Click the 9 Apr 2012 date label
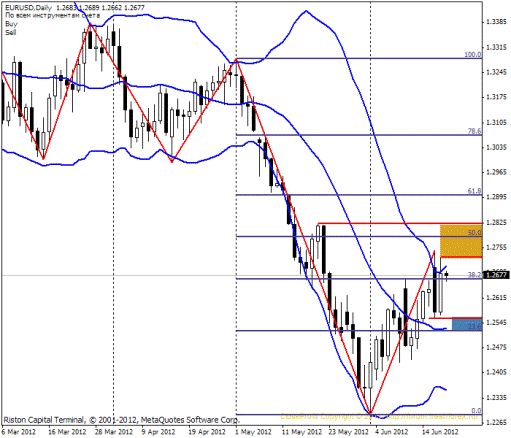The height and width of the screenshot is (438, 511). [x=158, y=432]
